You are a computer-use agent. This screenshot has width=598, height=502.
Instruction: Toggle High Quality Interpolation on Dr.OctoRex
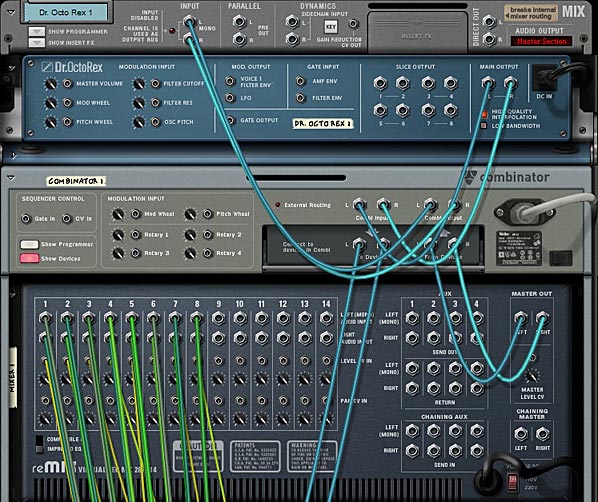point(484,114)
